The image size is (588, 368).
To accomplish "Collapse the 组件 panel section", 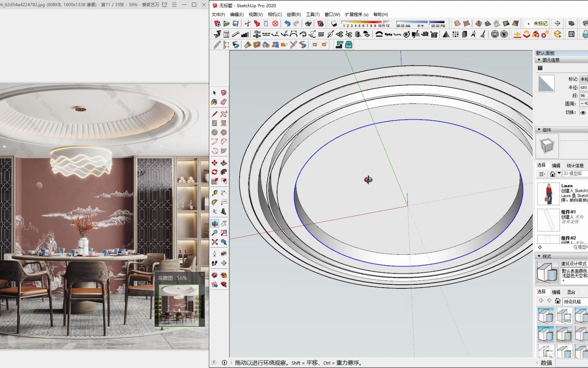I will pyautogui.click(x=539, y=130).
